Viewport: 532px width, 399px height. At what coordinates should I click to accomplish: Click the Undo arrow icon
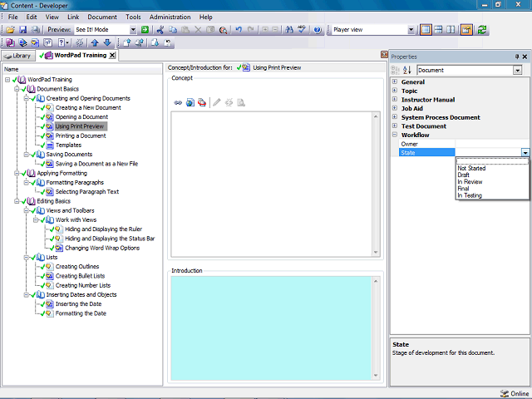239,30
